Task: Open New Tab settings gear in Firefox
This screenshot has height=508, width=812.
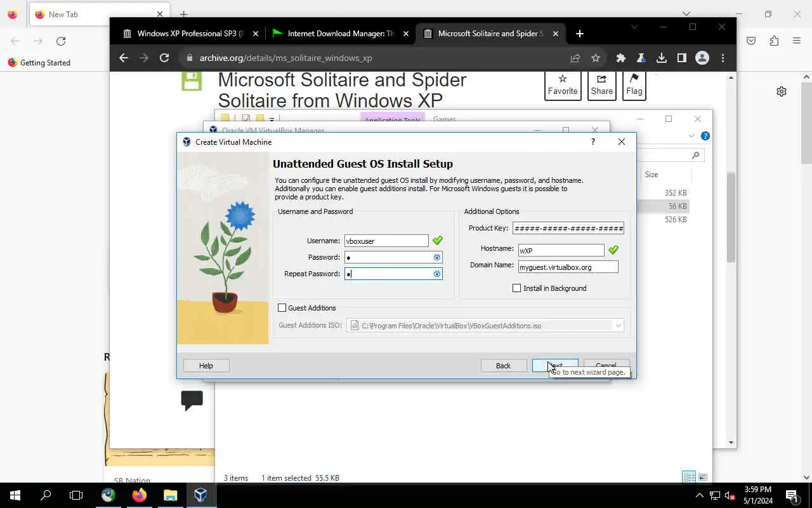Action: [782, 91]
